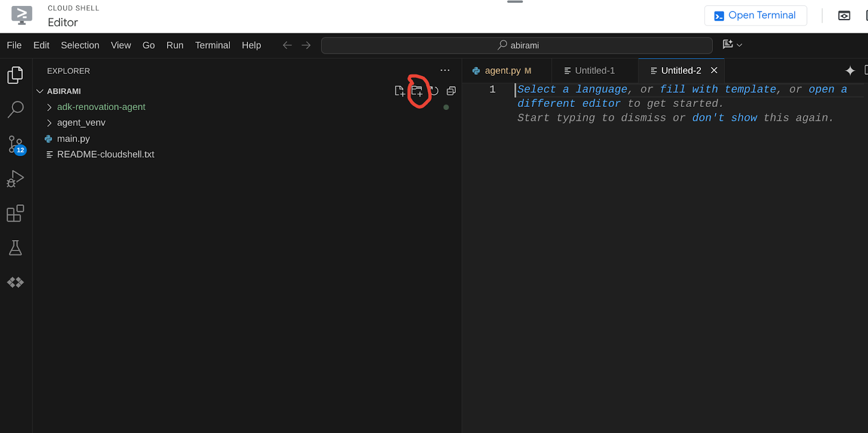Expand the adk-renovation-agent folder

coord(101,107)
